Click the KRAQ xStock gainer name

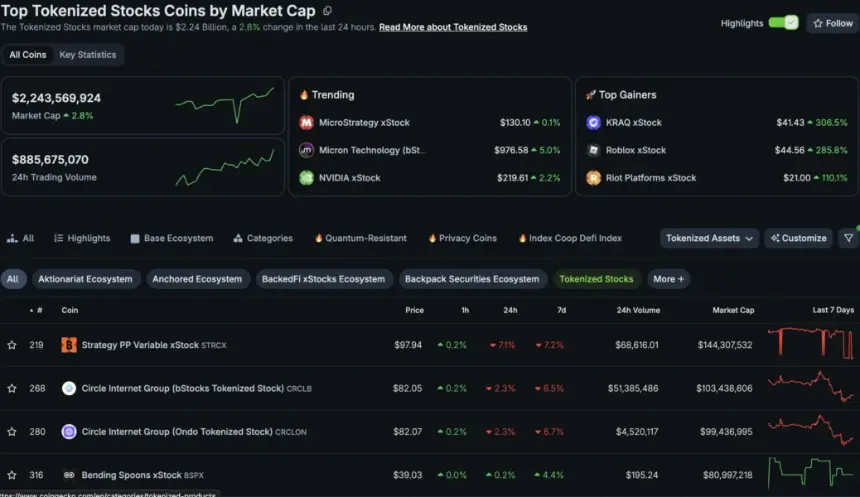pyautogui.click(x=633, y=122)
